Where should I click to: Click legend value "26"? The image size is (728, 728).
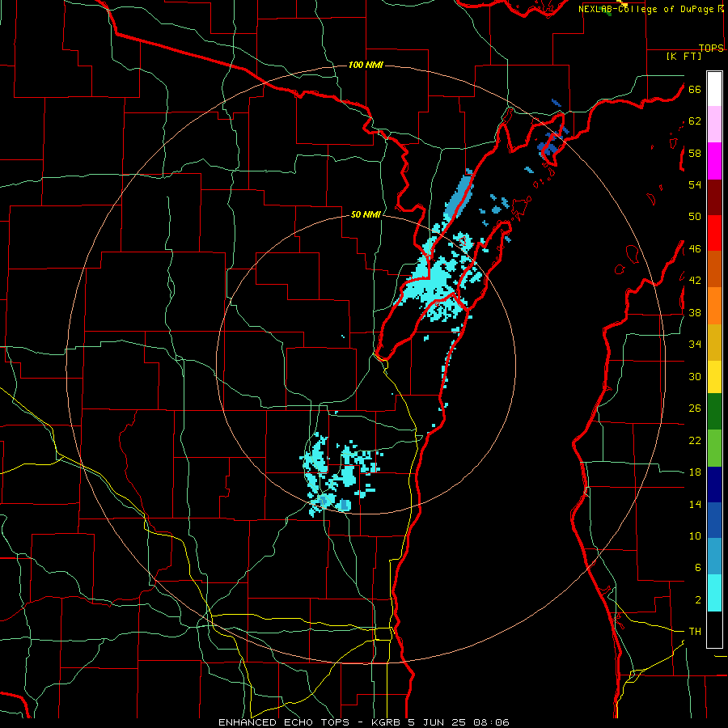coord(695,408)
